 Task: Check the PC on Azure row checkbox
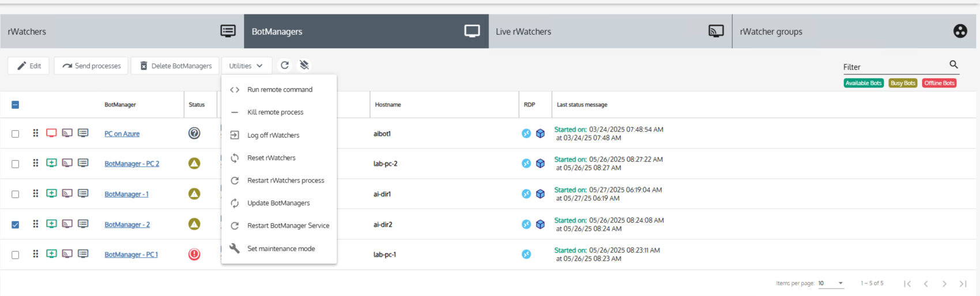click(16, 134)
